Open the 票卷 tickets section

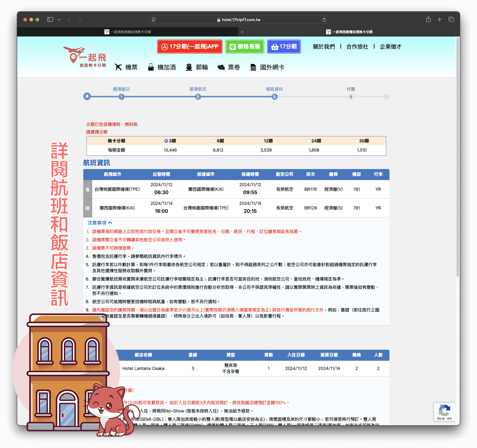[229, 67]
